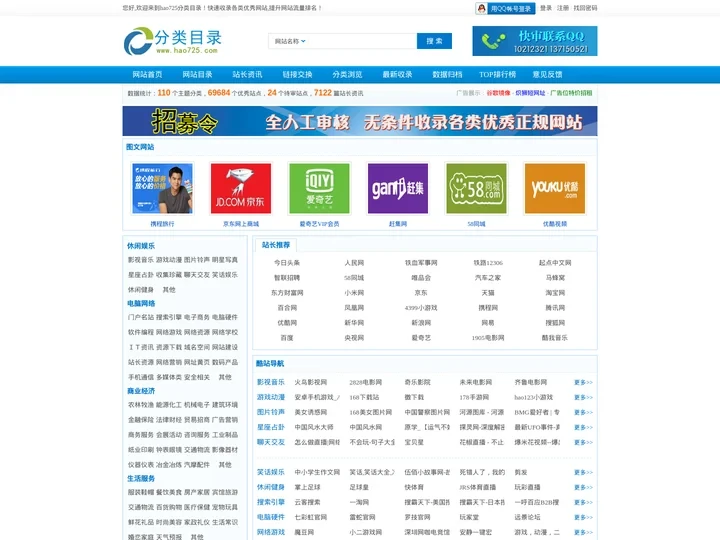Viewport: 720px width, 540px height.
Task: Click 更多>> for the 休闲健身 row
Action: click(583, 487)
